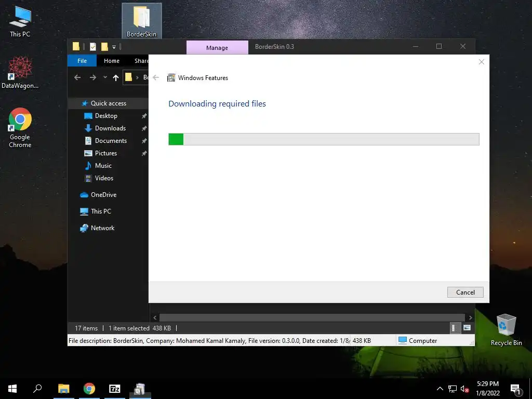This screenshot has width=532, height=399.
Task: Select Quick access in navigation pane
Action: (x=108, y=103)
